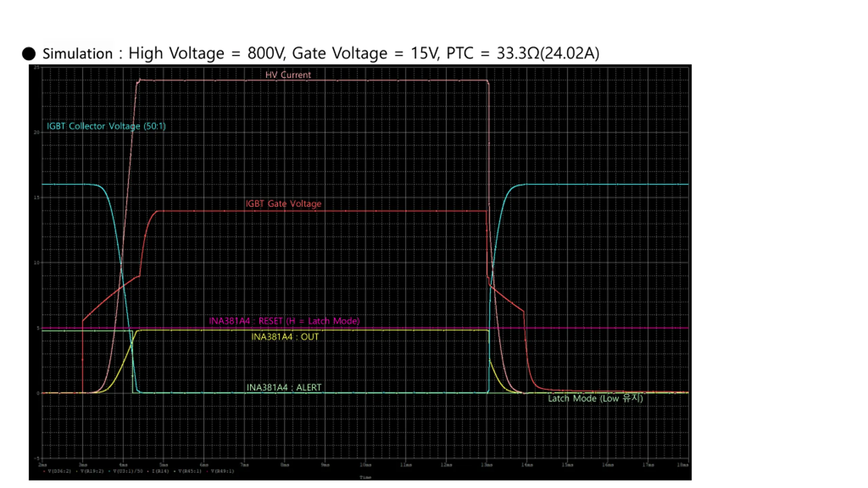Click the 7ms x-axis tick label
868x488 pixels.
244,465
